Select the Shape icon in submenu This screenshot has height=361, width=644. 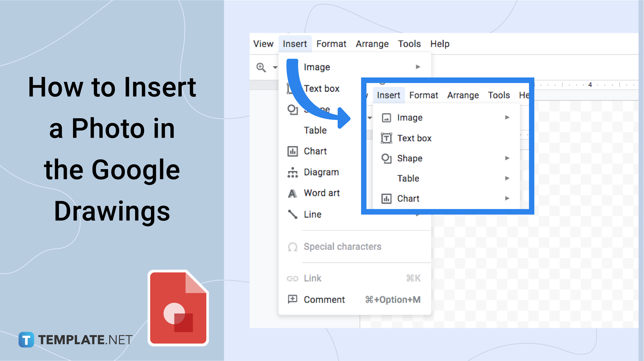point(386,158)
